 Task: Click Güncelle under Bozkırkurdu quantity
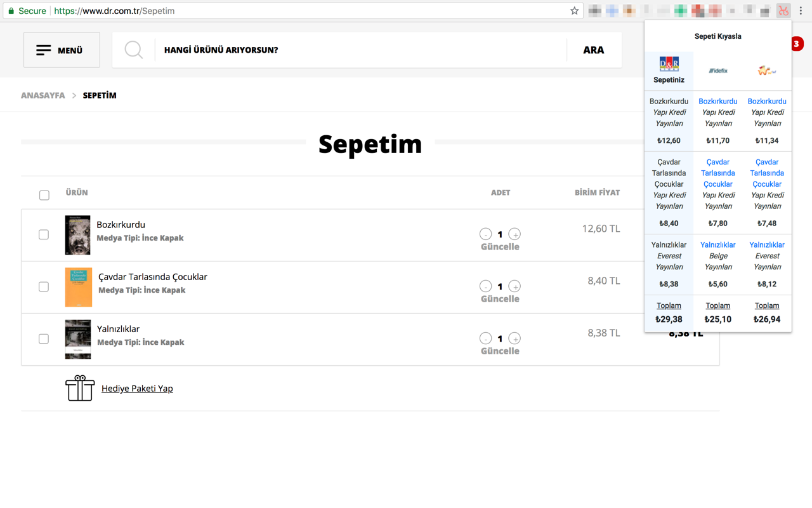(x=500, y=247)
